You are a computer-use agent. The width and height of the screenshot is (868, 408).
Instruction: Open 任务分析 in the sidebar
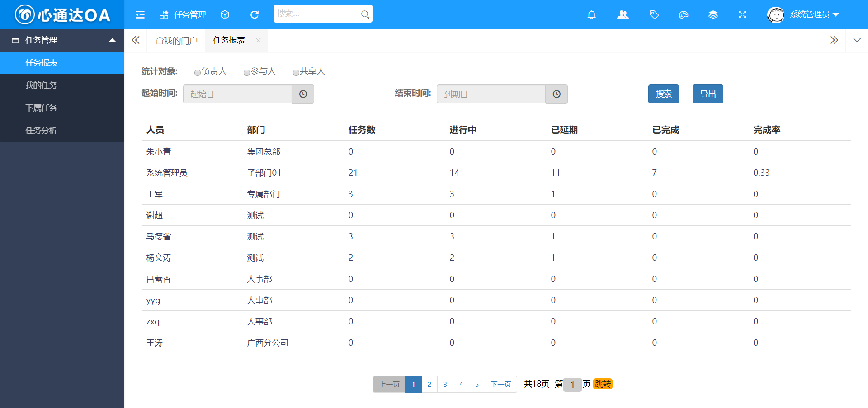(62, 131)
